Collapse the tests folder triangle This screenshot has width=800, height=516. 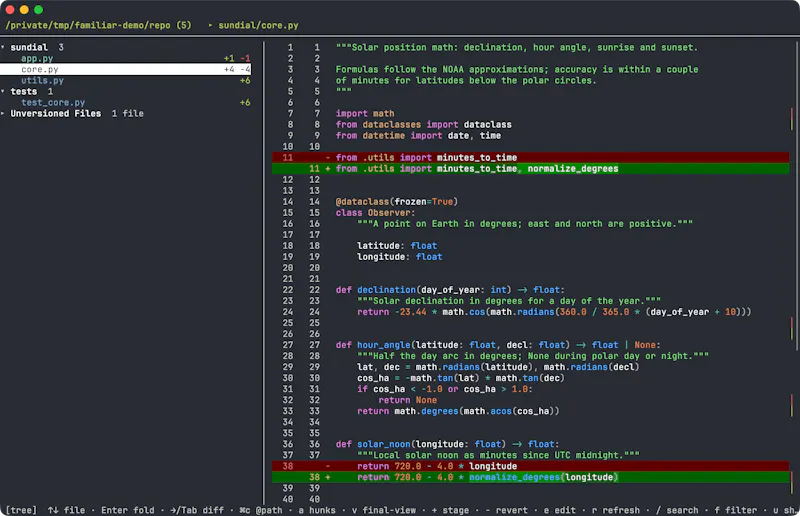click(3, 91)
